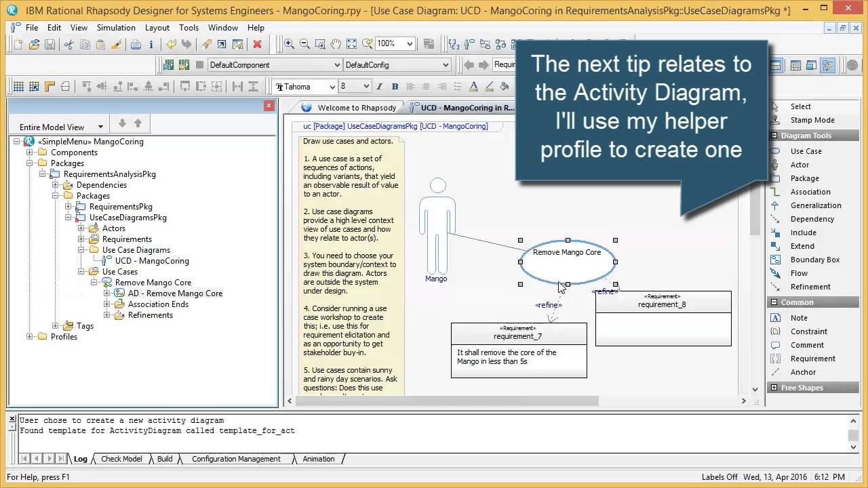Click the font color icon
Viewport: 868px width, 488px height.
click(x=473, y=87)
